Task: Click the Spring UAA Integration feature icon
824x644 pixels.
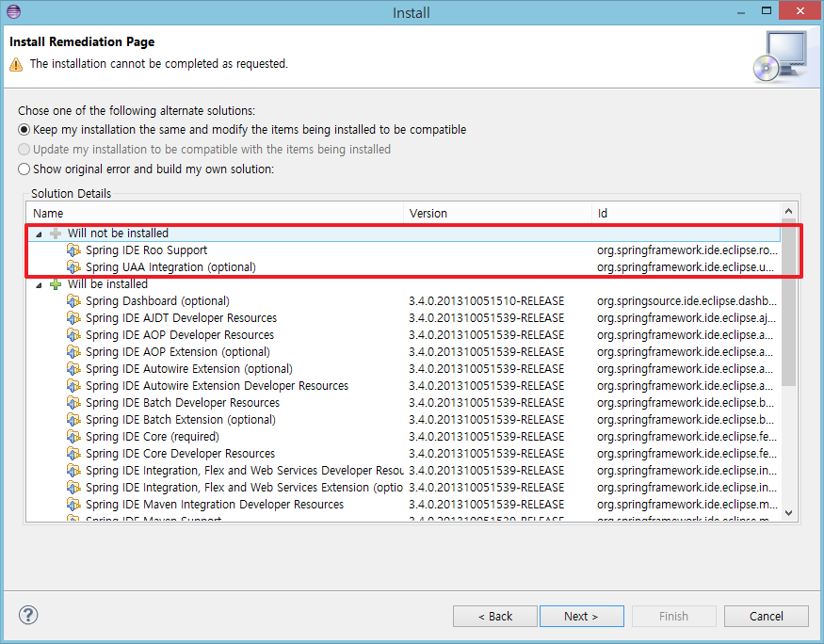Action: click(x=73, y=266)
